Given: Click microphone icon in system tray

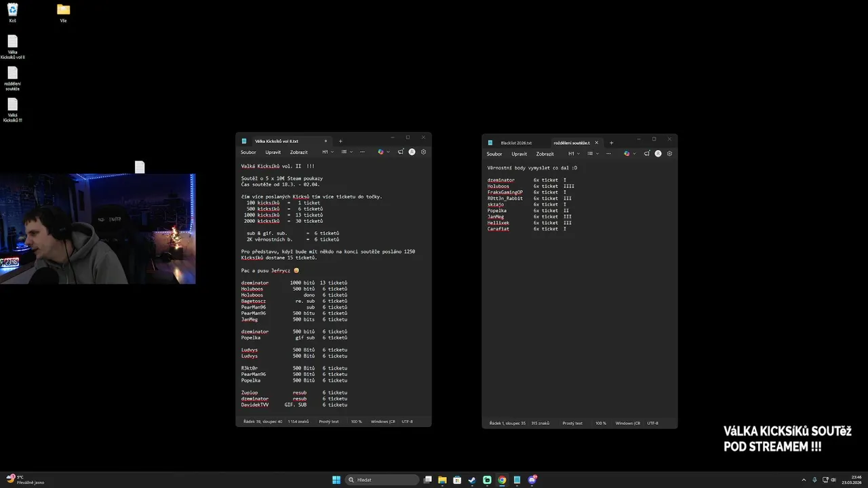Looking at the screenshot, I should coord(814,480).
